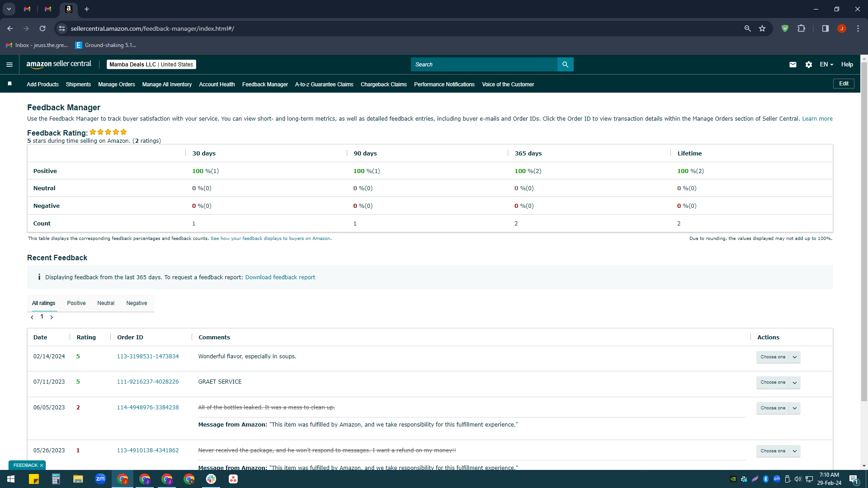868x488 pixels.
Task: Open Manage All Inventory menu item
Action: pyautogui.click(x=167, y=84)
